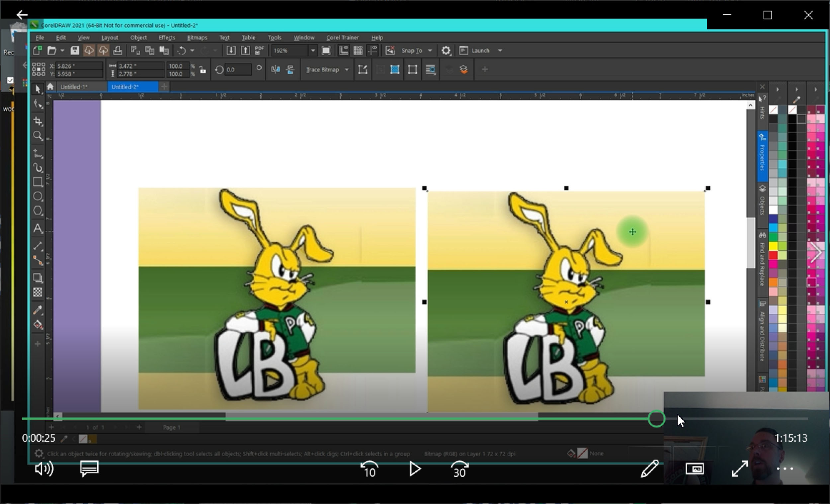
Task: Click the Import icon
Action: pos(231,50)
